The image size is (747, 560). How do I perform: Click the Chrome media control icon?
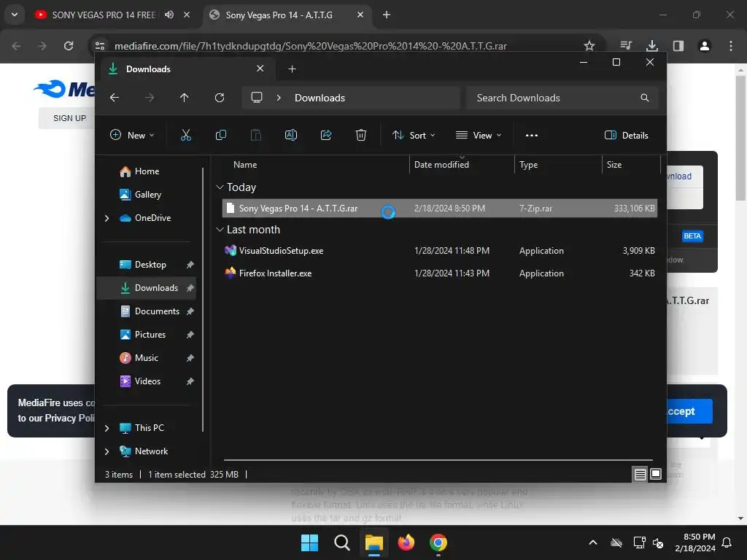coord(625,46)
